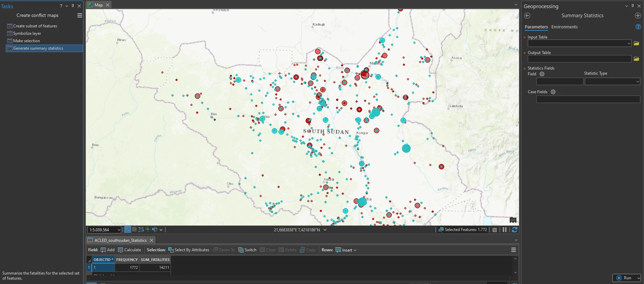Pin the Tasks pane
644x284 pixels.
pyautogui.click(x=73, y=6)
